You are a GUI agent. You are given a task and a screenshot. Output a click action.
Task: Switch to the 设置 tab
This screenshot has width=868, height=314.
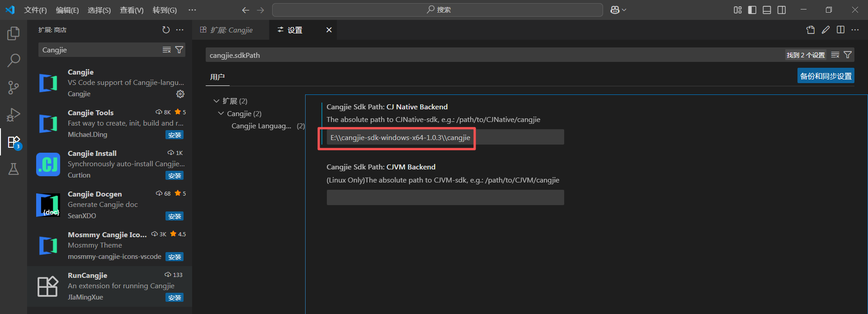pyautogui.click(x=304, y=30)
